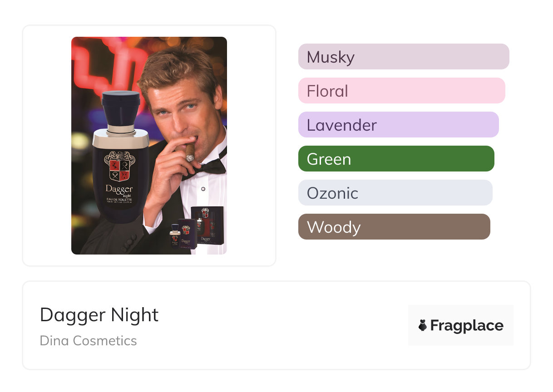Click the miniature bottle at the photo bottom
The height and width of the screenshot is (392, 553).
pos(174,235)
